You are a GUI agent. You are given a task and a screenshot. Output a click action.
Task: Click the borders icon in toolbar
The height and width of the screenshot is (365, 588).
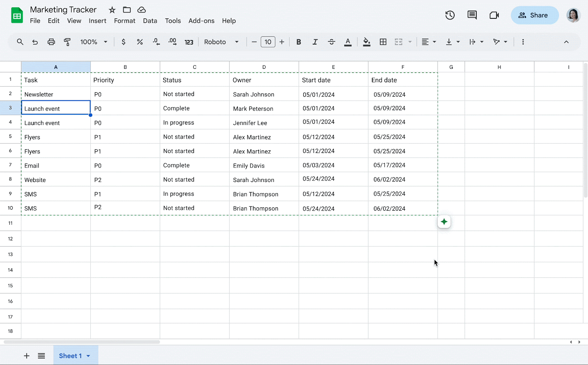[383, 42]
